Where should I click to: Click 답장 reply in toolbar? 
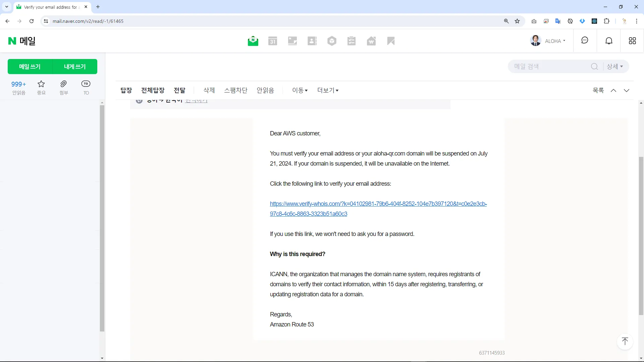pyautogui.click(x=126, y=90)
